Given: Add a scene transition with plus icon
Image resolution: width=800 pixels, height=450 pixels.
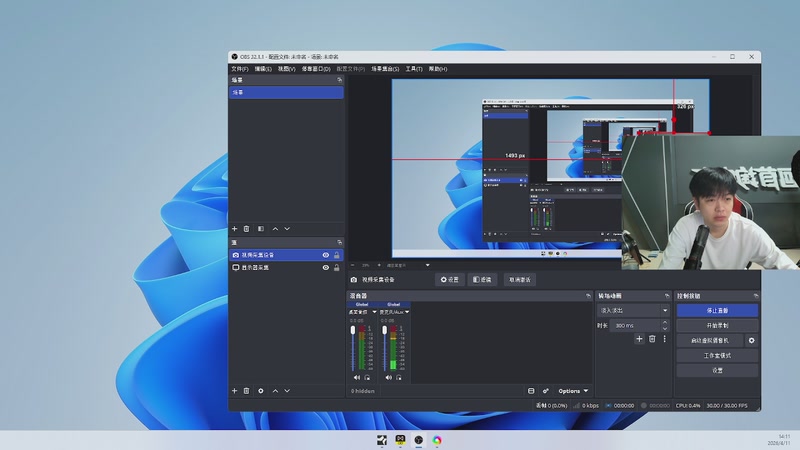Looking at the screenshot, I should point(639,339).
